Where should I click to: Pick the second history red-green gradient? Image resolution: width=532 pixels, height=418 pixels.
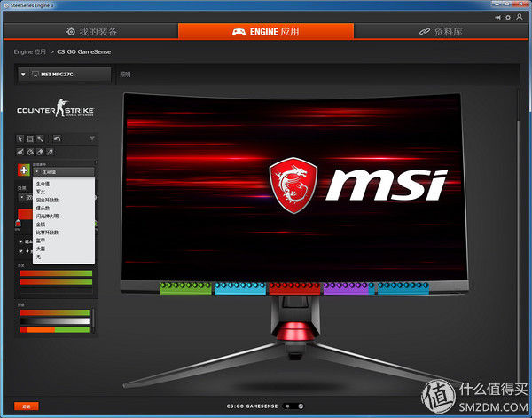56,282
